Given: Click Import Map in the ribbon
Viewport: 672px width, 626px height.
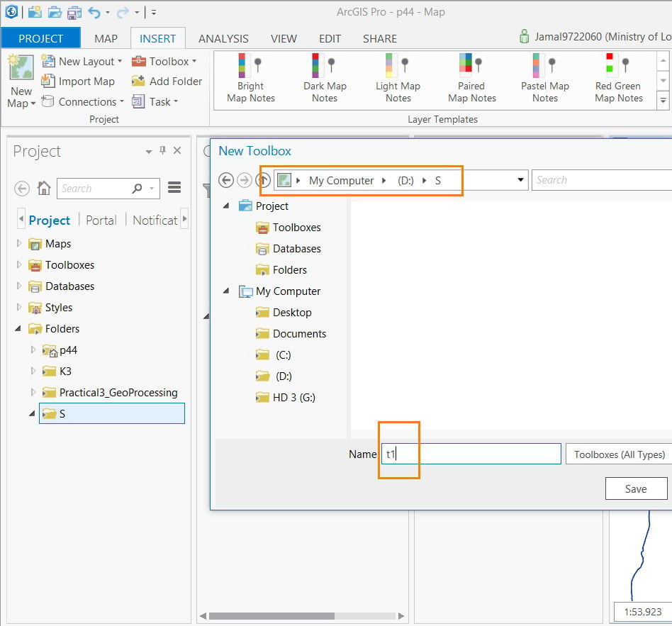Looking at the screenshot, I should pyautogui.click(x=78, y=81).
